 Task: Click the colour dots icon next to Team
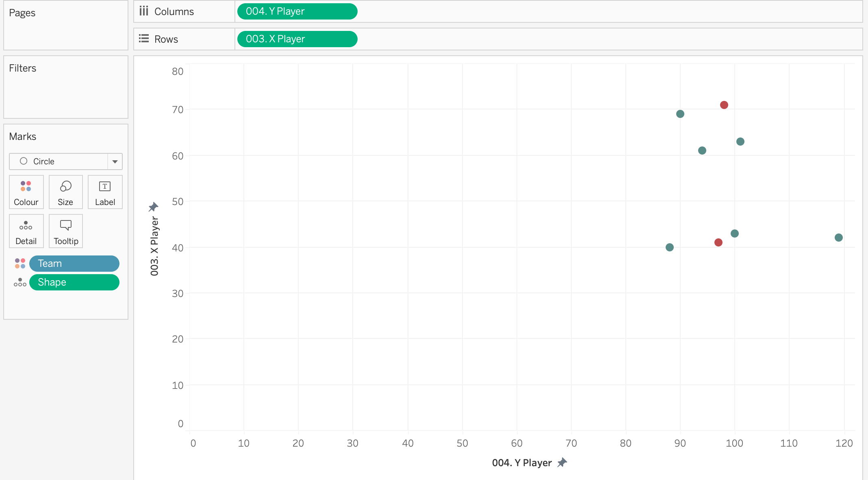(x=20, y=264)
